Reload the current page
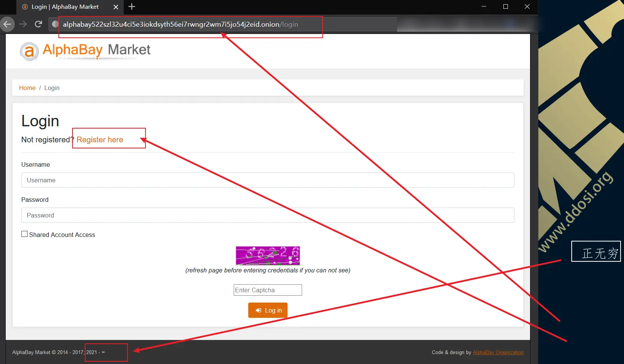 tap(38, 24)
